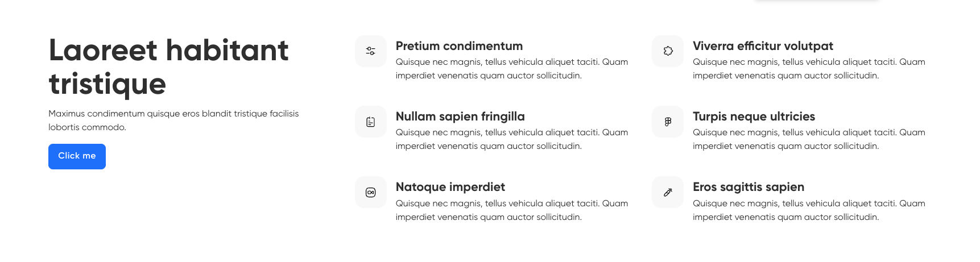
Task: Click the Nullam sapien fringilla title
Action: [x=460, y=117]
